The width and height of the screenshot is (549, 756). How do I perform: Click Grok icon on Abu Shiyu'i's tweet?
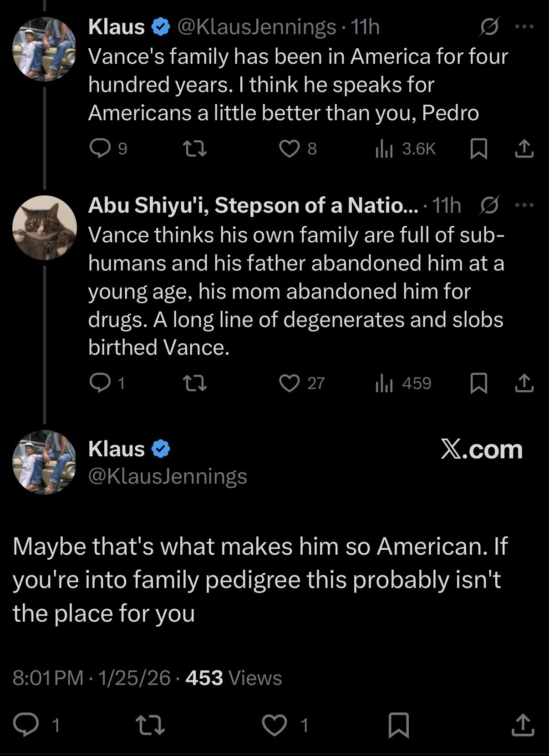tap(489, 205)
